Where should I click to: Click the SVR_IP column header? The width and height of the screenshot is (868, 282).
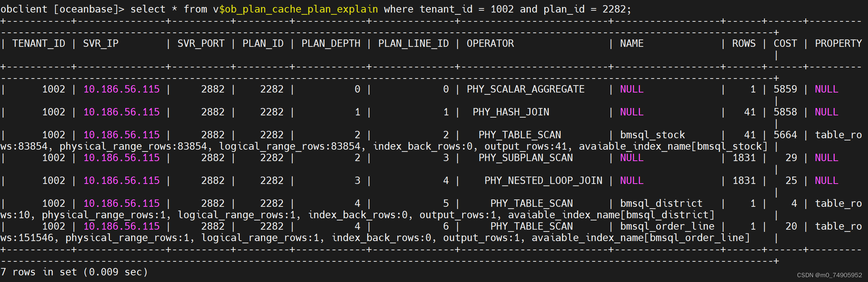[101, 43]
